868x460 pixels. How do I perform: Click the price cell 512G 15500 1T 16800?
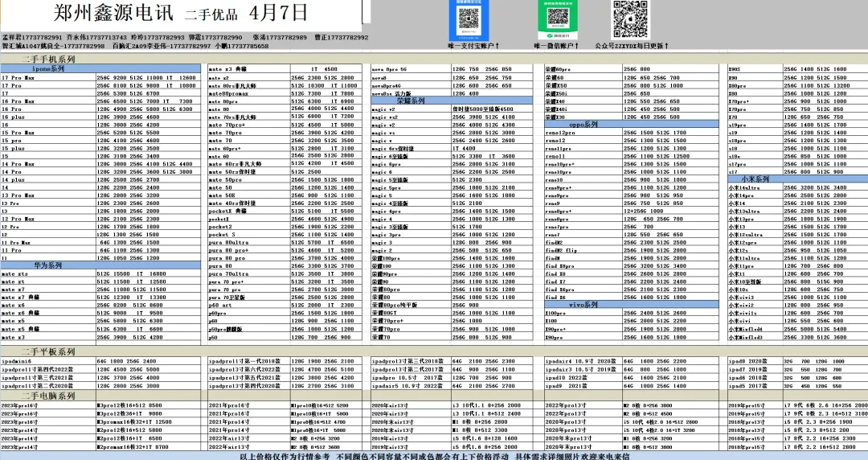click(148, 273)
